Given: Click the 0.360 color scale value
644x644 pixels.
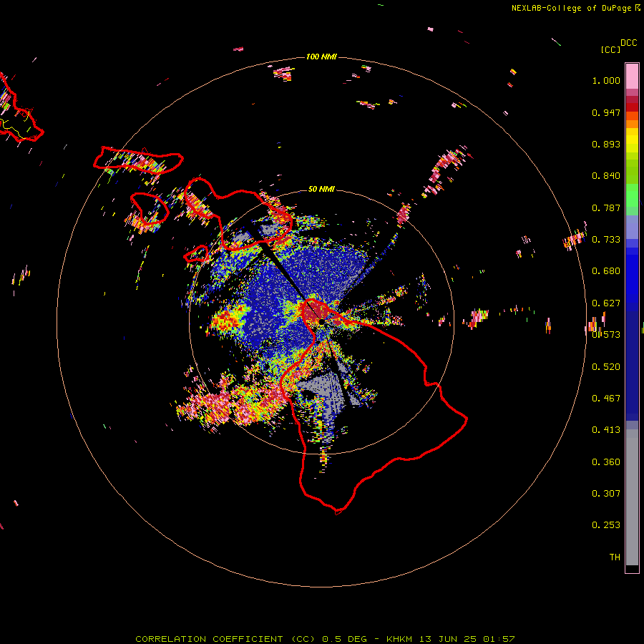Looking at the screenshot, I should point(606,462).
